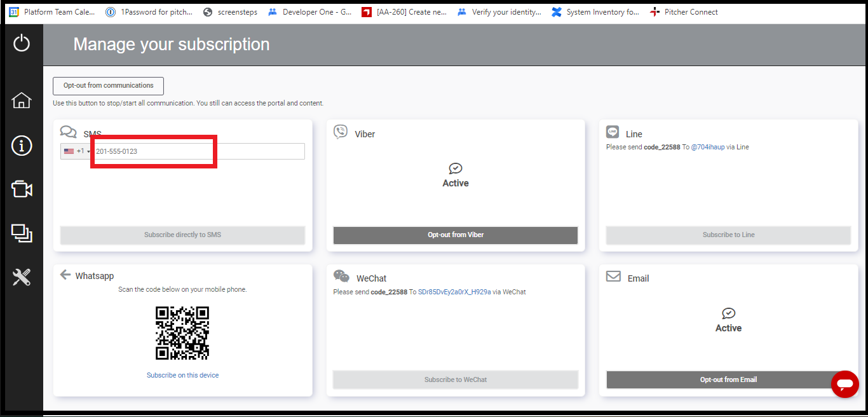This screenshot has height=417, width=868.
Task: Select the stacked windows sidebar icon
Action: (x=22, y=233)
